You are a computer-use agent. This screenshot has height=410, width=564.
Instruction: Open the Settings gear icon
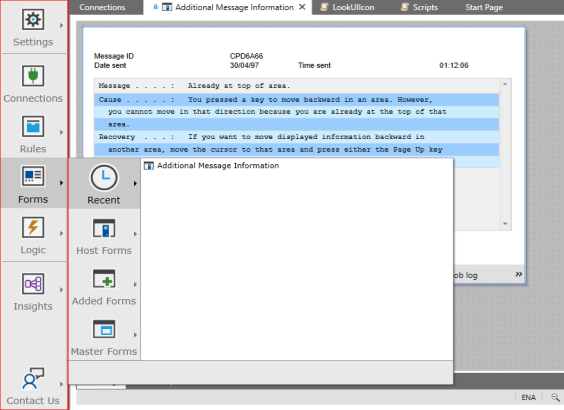[33, 19]
